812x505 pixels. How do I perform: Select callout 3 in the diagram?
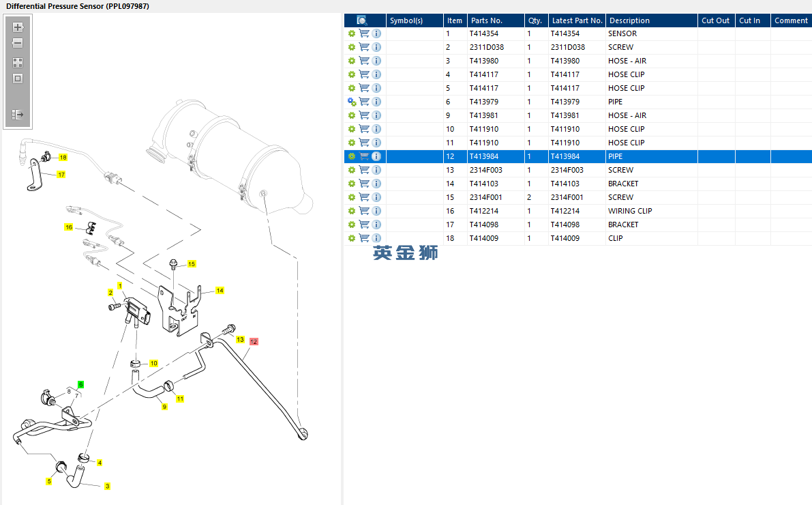point(107,487)
